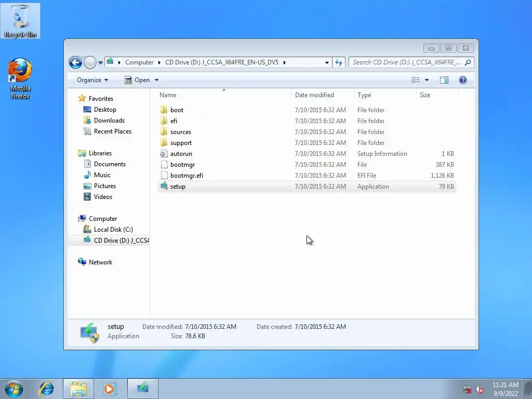The image size is (532, 399).
Task: Click the setup icon in details pane
Action: [89, 332]
